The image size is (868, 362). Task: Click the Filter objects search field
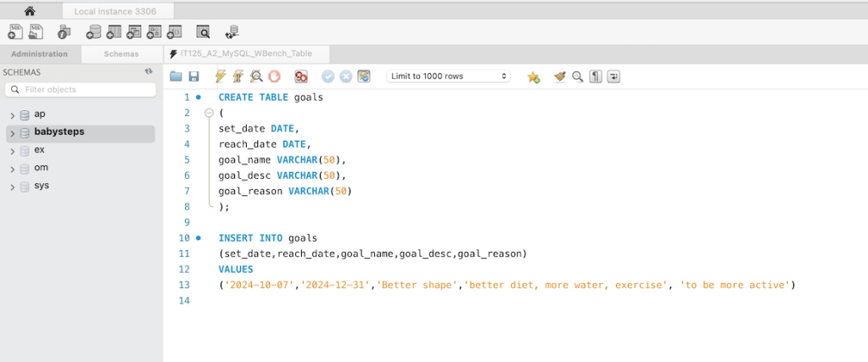point(81,90)
